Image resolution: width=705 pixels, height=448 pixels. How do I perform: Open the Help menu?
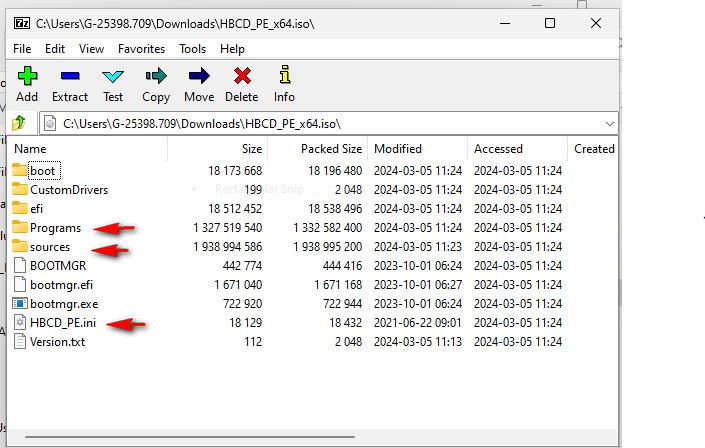tap(232, 49)
